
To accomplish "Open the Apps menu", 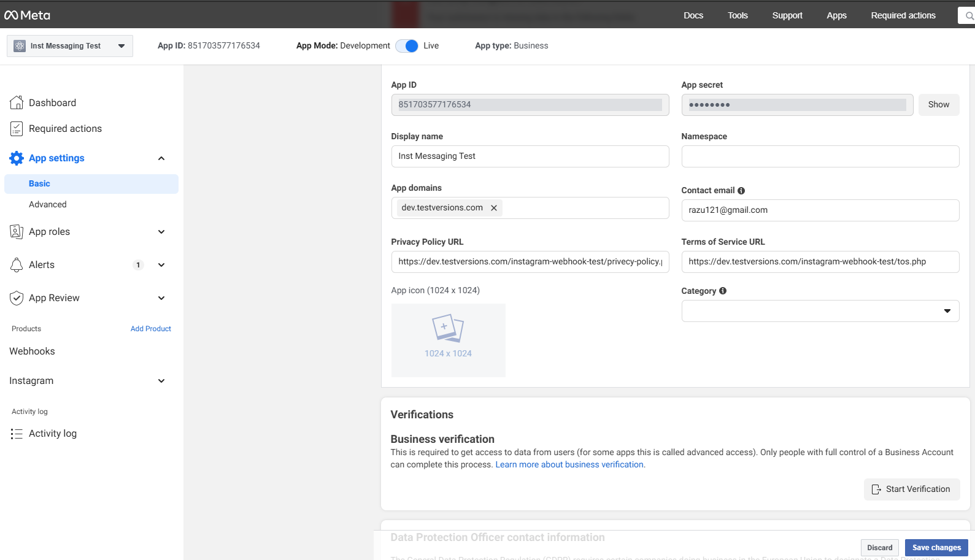I will coord(836,15).
